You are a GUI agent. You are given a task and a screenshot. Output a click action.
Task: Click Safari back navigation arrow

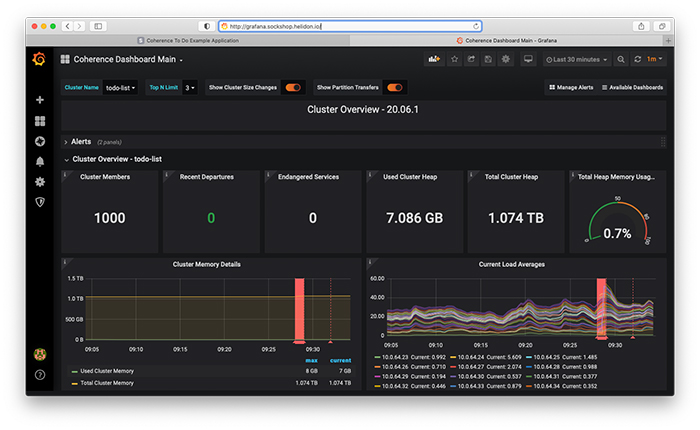point(67,26)
